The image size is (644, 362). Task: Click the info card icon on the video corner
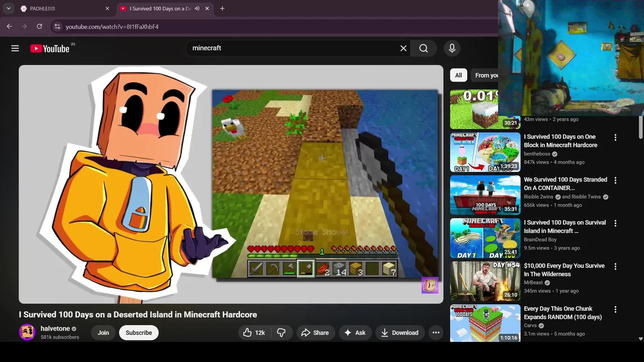pos(430,286)
